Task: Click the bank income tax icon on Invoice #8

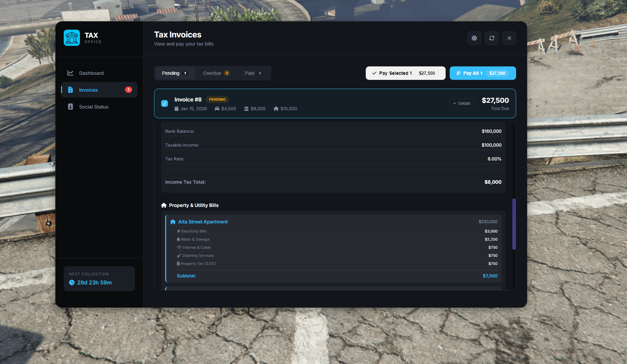Action: 246,109
